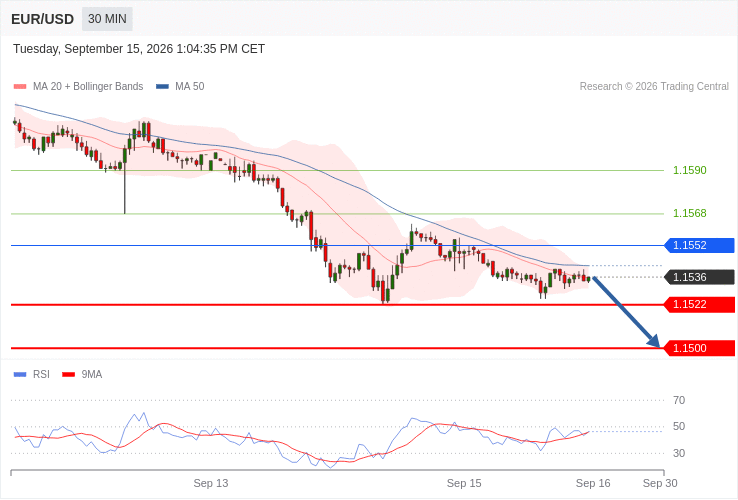The height and width of the screenshot is (500, 738).
Task: Click the 1.1500 red target tag
Action: coord(699,348)
